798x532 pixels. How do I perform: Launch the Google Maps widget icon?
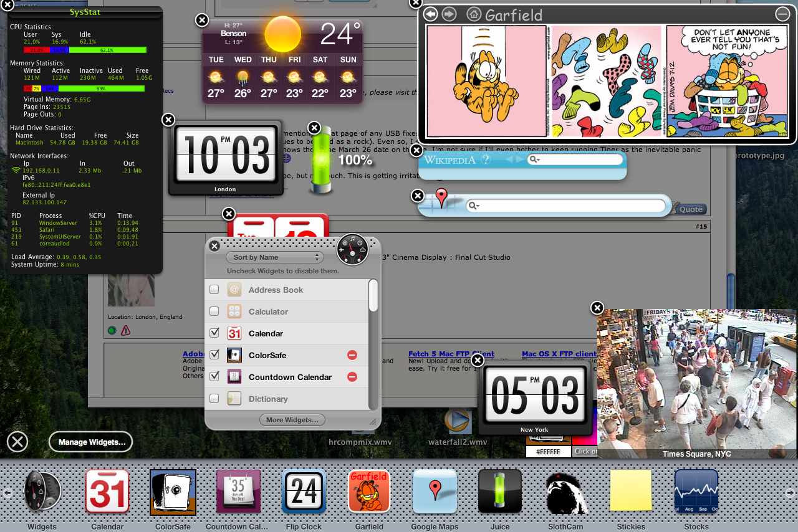click(x=435, y=492)
